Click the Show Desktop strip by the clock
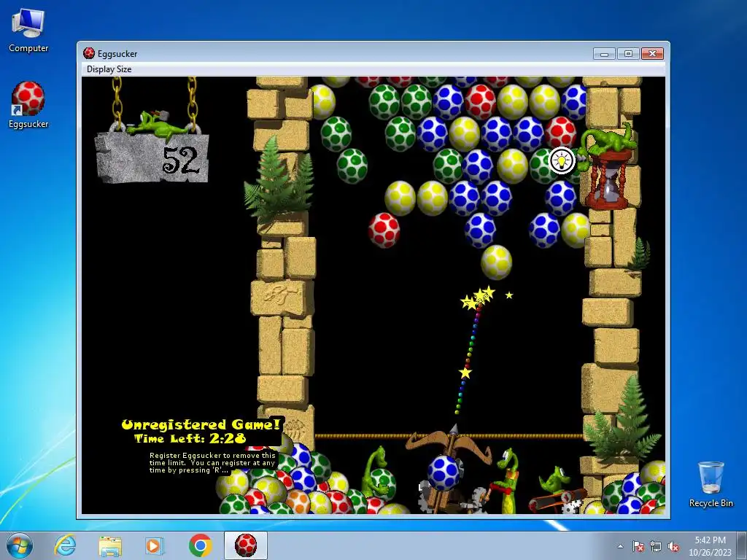This screenshot has height=560, width=747. 742,545
